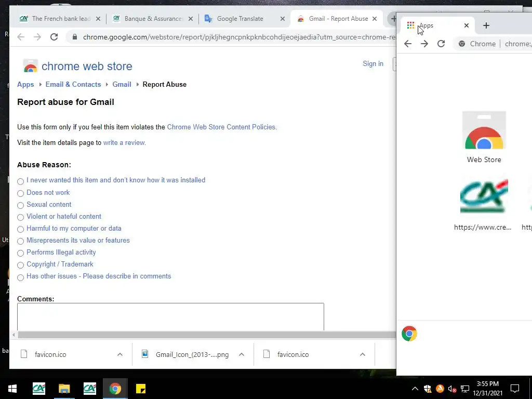
Task: Expand options for Gmail_Icon png download
Action: [241, 354]
